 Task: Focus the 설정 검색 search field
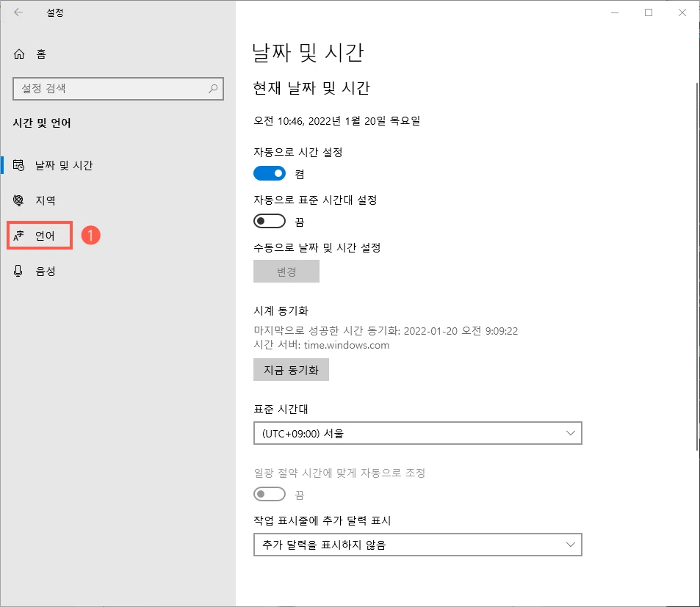(110, 89)
